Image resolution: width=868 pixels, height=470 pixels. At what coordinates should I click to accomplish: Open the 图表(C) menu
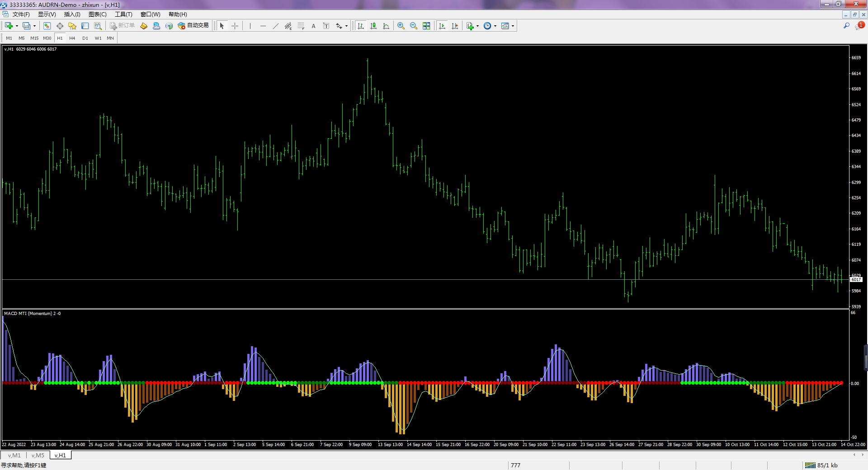pos(97,14)
